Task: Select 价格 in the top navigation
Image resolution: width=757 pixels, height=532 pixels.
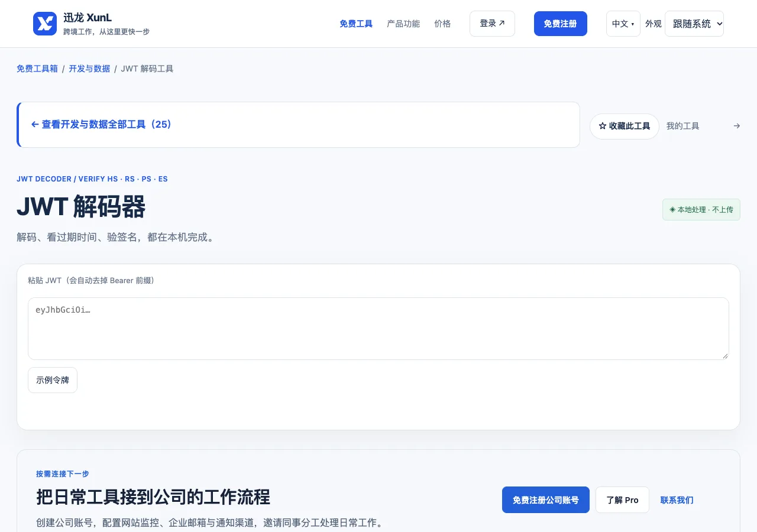Action: [442, 24]
